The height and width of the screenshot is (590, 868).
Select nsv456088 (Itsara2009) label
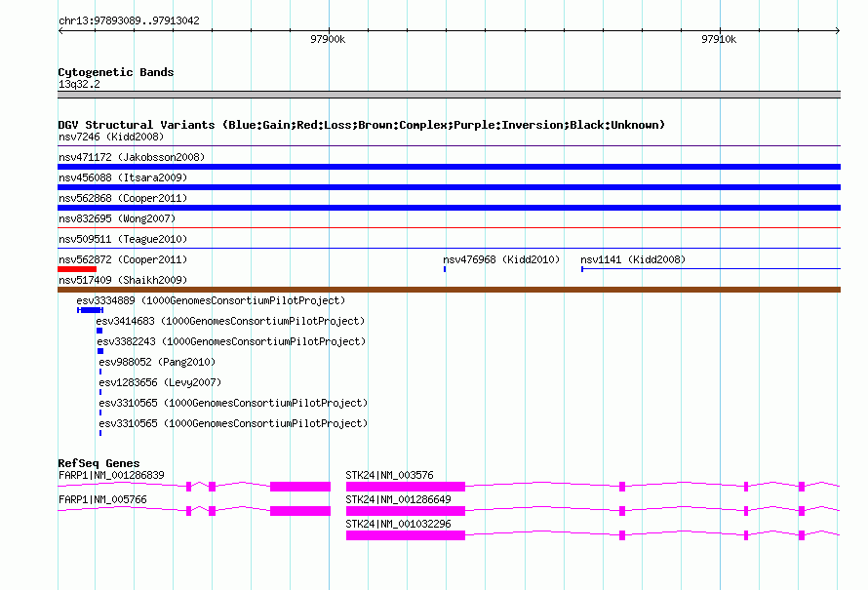(x=123, y=177)
